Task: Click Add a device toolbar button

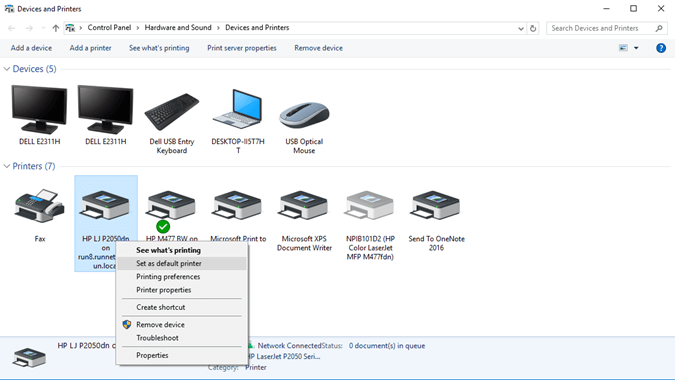Action: pos(31,48)
